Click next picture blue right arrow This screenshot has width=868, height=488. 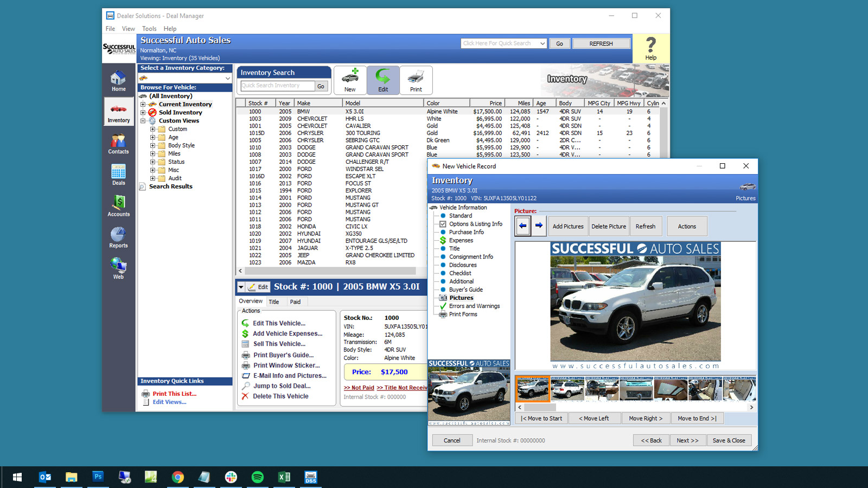click(539, 226)
